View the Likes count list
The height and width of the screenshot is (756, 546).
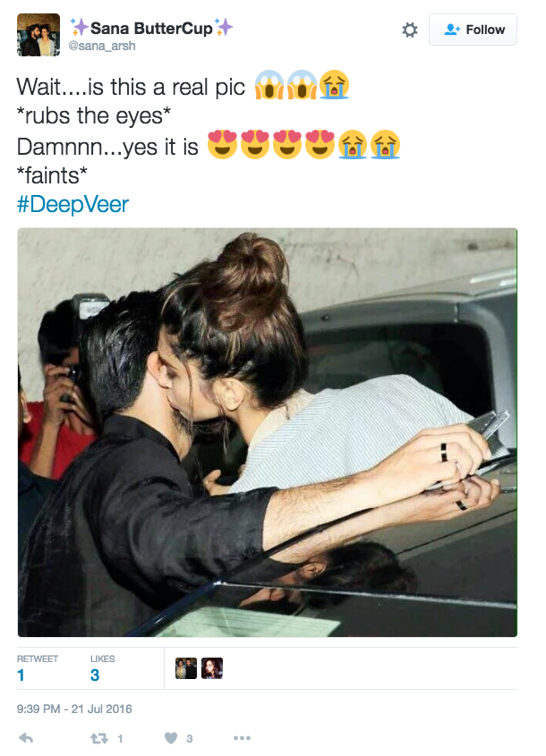click(102, 668)
